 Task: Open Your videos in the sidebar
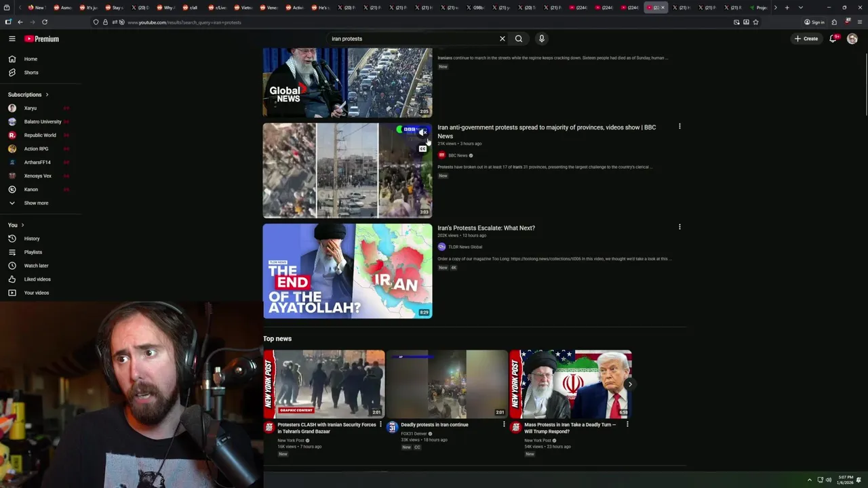point(41,293)
